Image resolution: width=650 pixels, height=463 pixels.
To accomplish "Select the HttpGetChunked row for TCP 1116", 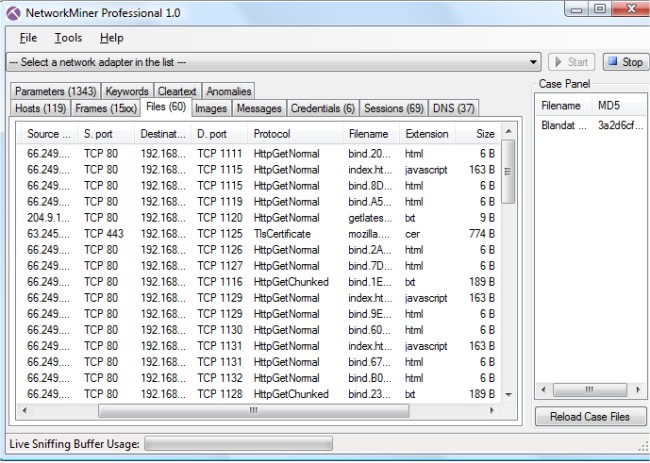I will 259,282.
